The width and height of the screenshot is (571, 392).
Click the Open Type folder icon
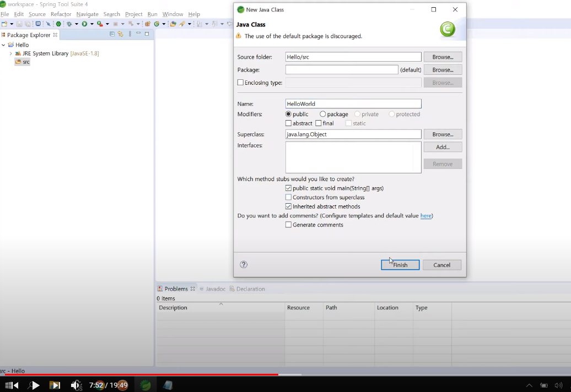tap(173, 24)
